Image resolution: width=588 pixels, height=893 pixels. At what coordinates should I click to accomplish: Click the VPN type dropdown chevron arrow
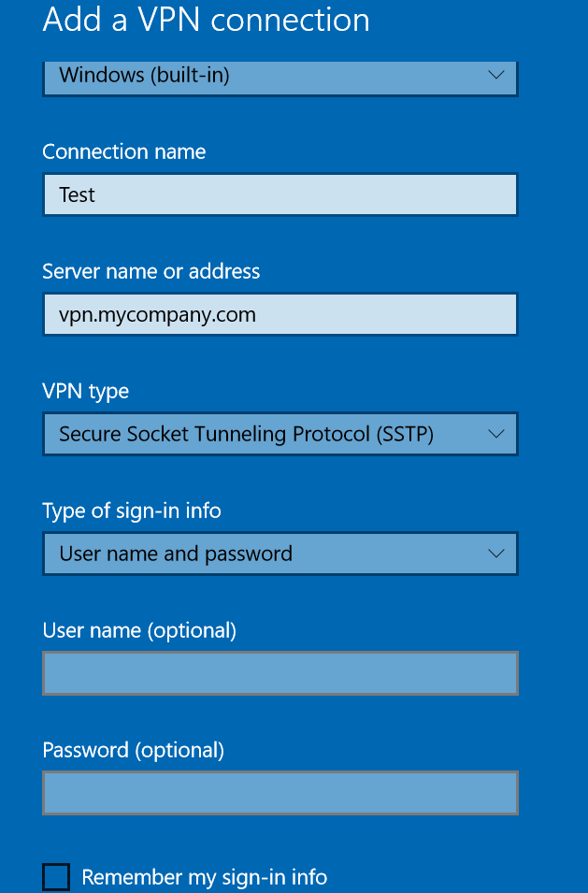[x=496, y=434]
